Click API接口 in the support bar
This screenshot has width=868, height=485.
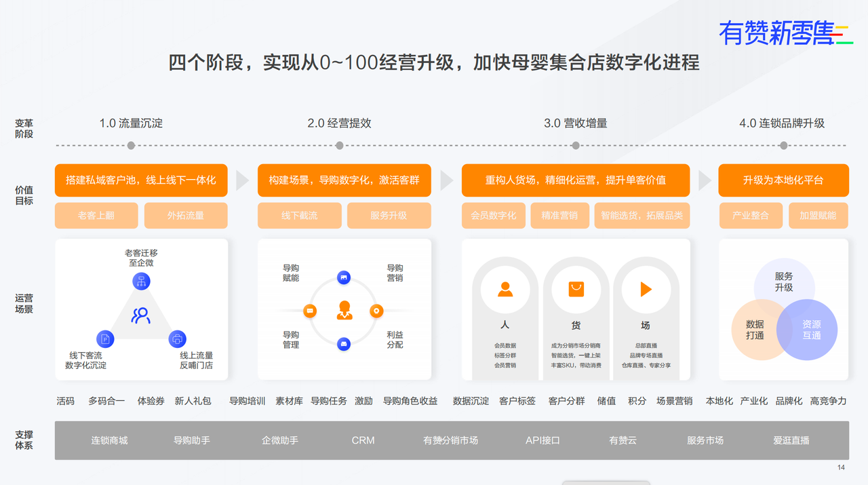(x=543, y=440)
